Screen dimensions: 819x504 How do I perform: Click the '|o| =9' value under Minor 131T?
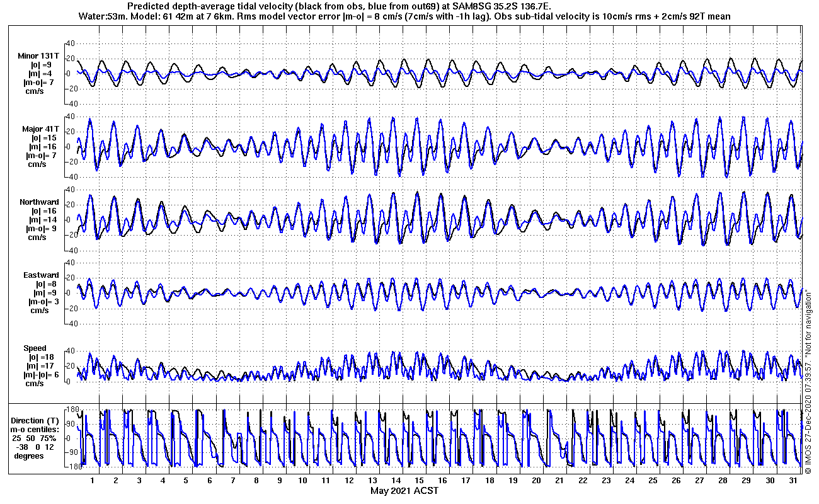coord(43,65)
